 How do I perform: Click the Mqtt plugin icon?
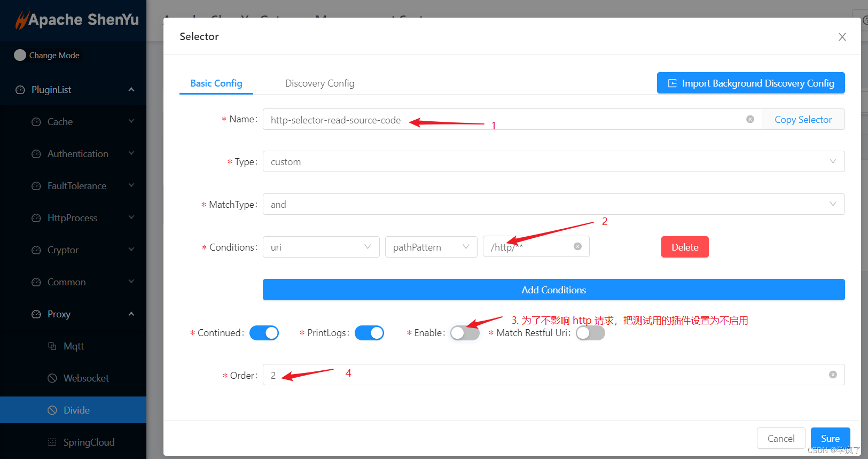pos(52,346)
